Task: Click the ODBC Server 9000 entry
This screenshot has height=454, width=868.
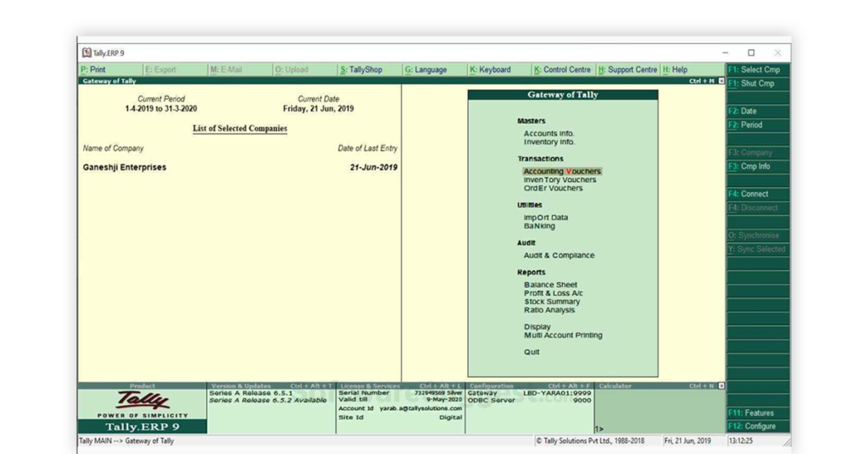Action: point(529,401)
